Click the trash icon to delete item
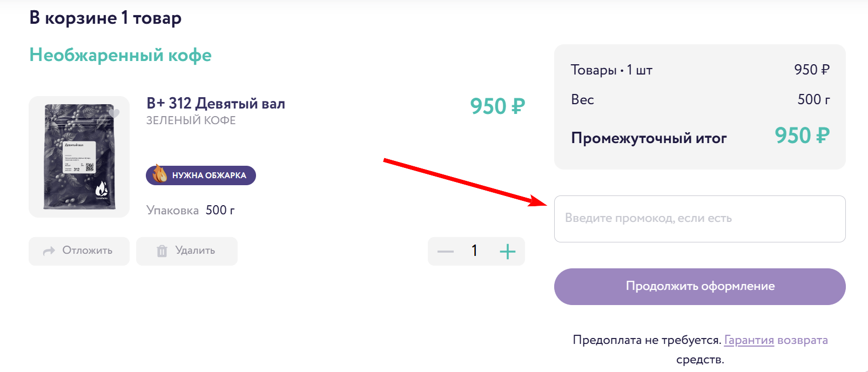The width and height of the screenshot is (868, 372). click(162, 251)
